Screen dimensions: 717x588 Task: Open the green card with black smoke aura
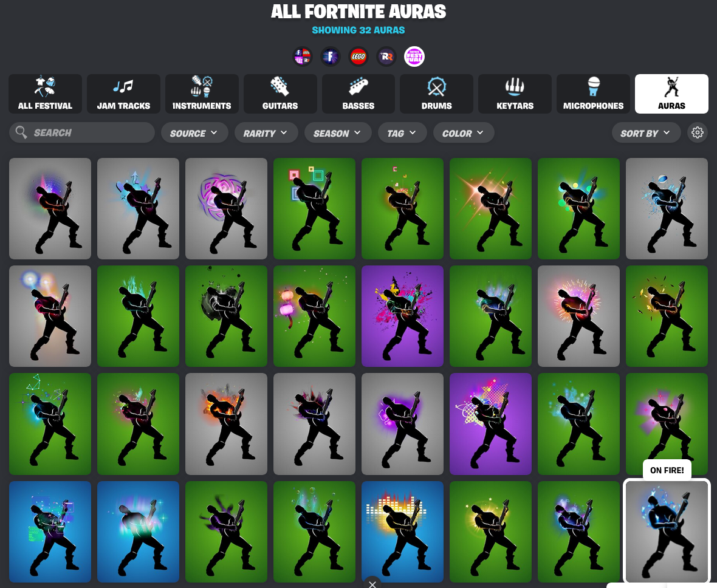[227, 316]
